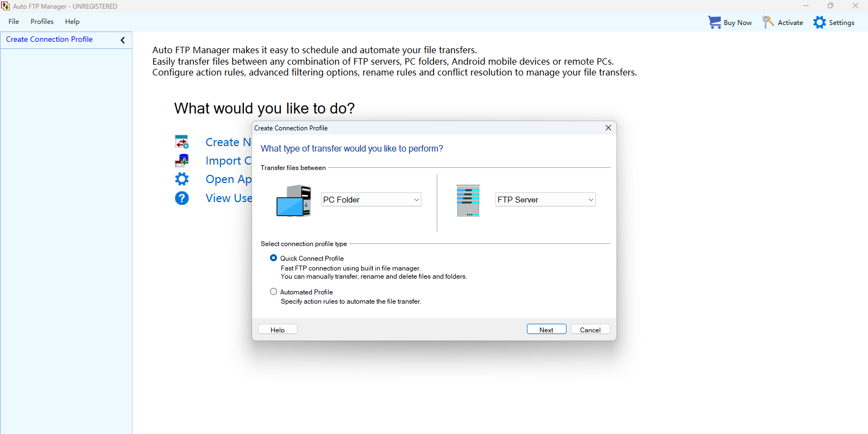Click the Import Connection profile icon

pos(182,160)
